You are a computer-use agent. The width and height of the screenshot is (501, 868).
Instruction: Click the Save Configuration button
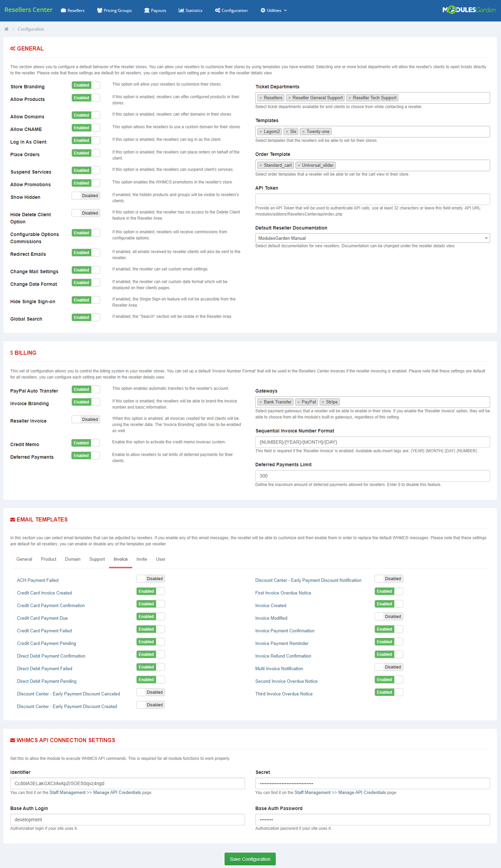(250, 859)
